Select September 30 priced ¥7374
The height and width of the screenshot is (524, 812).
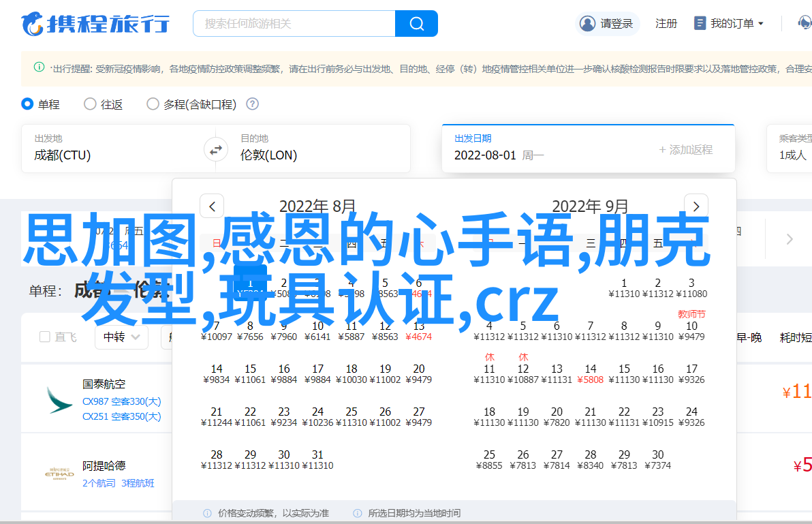(x=657, y=460)
